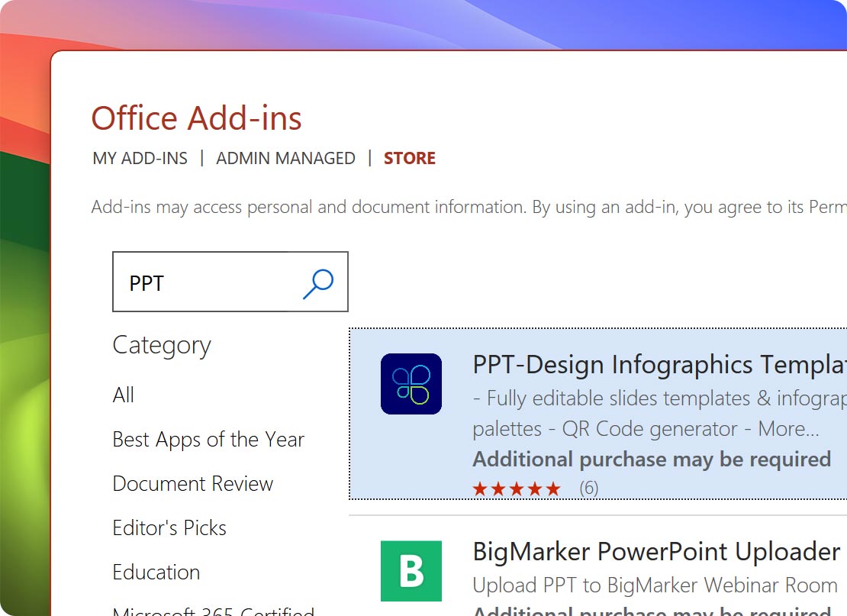The height and width of the screenshot is (616, 847).
Task: Click the Office Add-ins dialog title
Action: coord(196,118)
